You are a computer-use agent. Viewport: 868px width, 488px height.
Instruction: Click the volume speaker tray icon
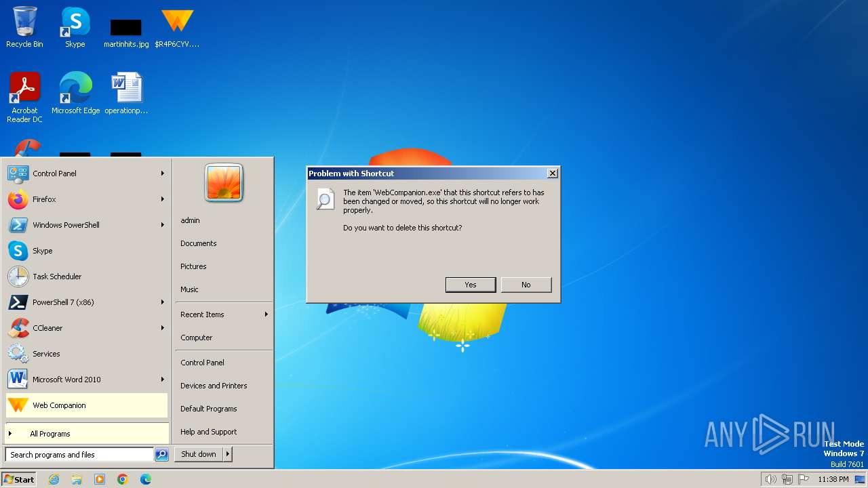pyautogui.click(x=770, y=479)
